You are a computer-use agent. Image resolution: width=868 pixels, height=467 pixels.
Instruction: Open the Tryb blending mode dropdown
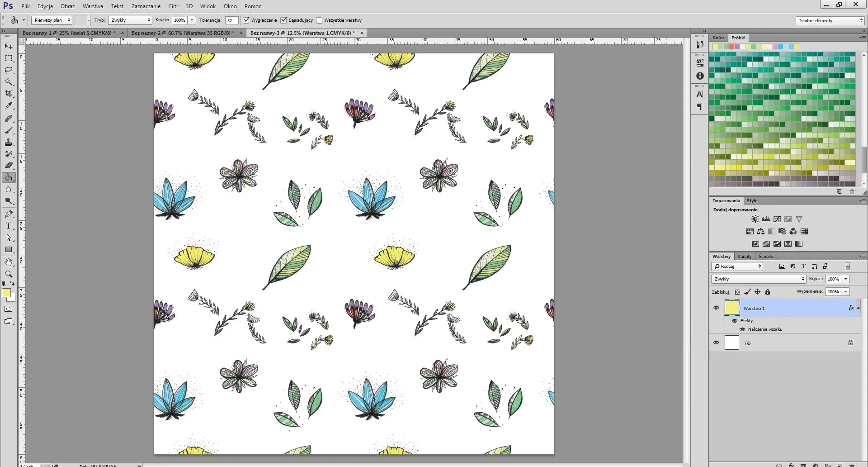[x=130, y=20]
